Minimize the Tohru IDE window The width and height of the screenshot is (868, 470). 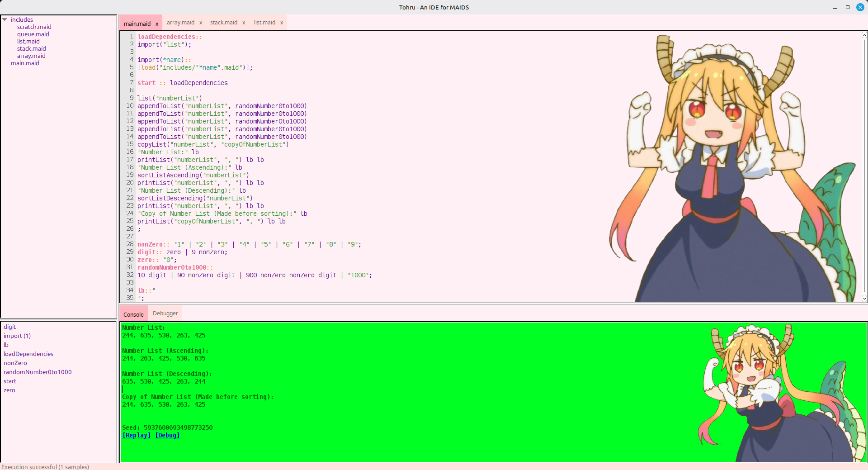coord(835,7)
